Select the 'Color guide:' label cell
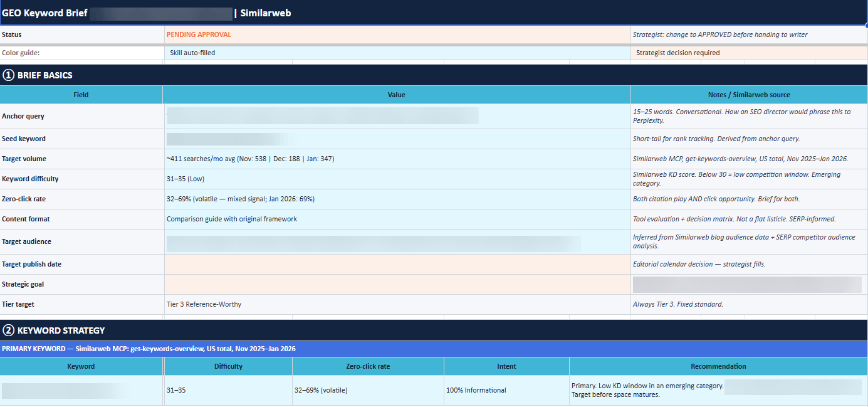The width and height of the screenshot is (868, 407). [x=81, y=53]
